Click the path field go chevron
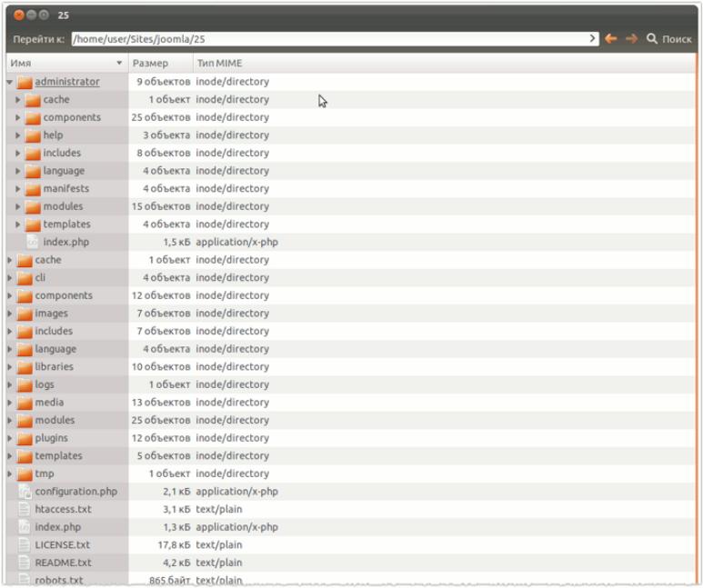This screenshot has width=703, height=588. pos(592,38)
